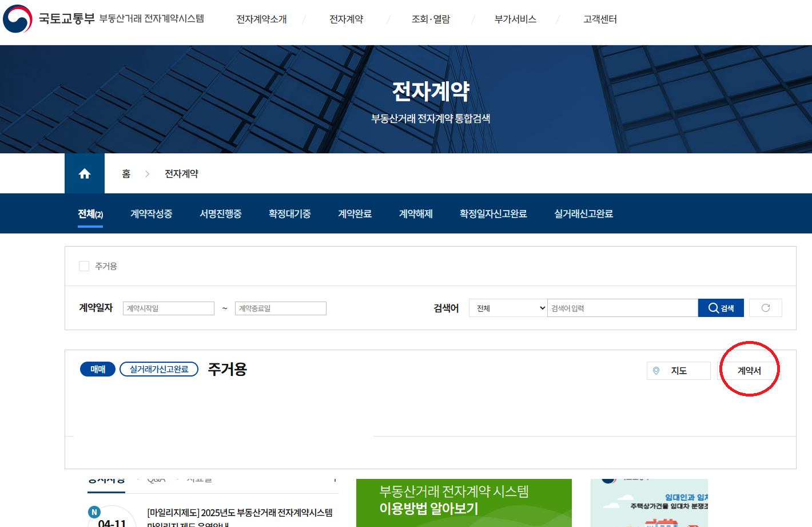
Task: Select the 계약완료 tab
Action: pyautogui.click(x=355, y=214)
